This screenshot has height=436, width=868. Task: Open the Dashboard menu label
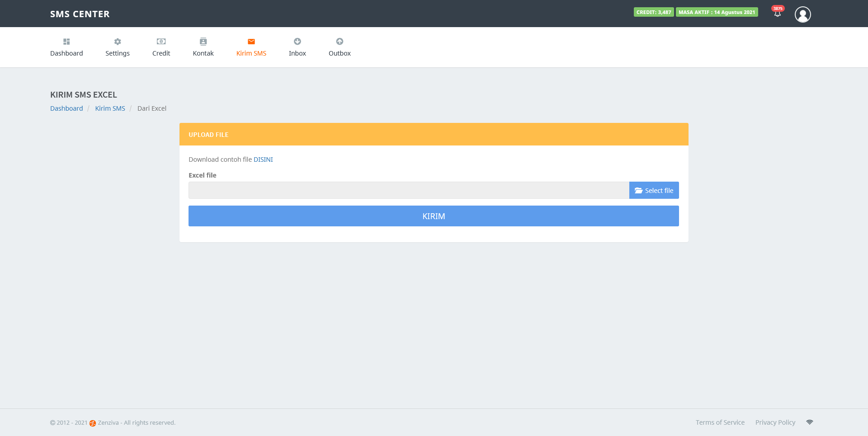[x=66, y=53]
